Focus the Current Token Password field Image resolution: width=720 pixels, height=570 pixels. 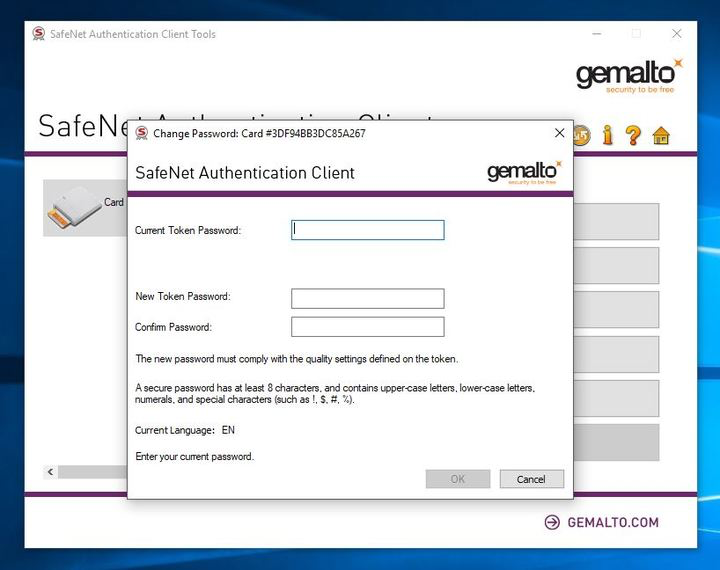(x=367, y=230)
